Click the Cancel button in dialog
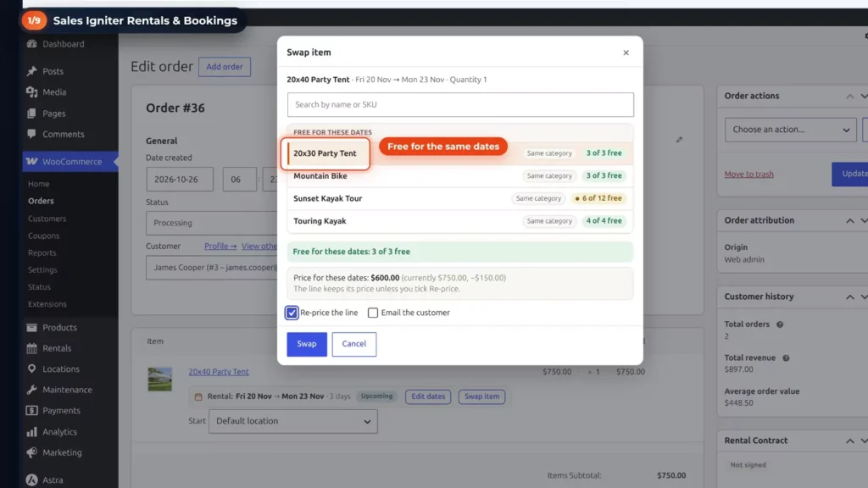Screen dimensions: 868x488 (354, 344)
